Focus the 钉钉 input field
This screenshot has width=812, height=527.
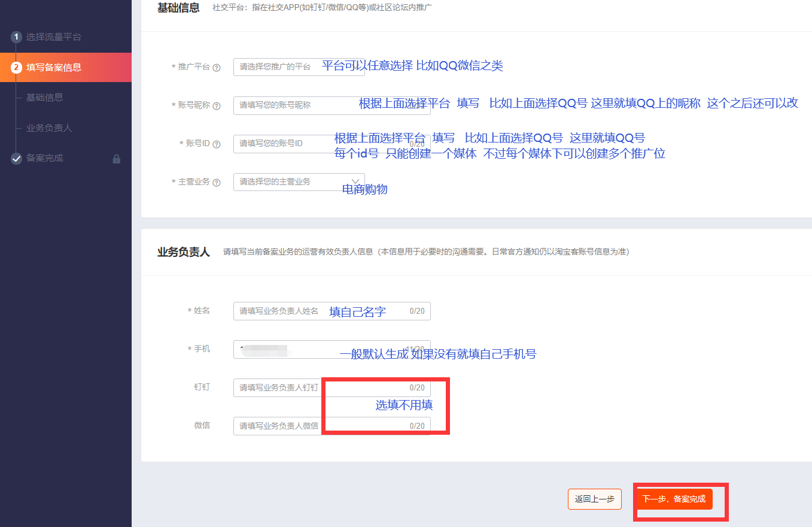[x=332, y=387]
